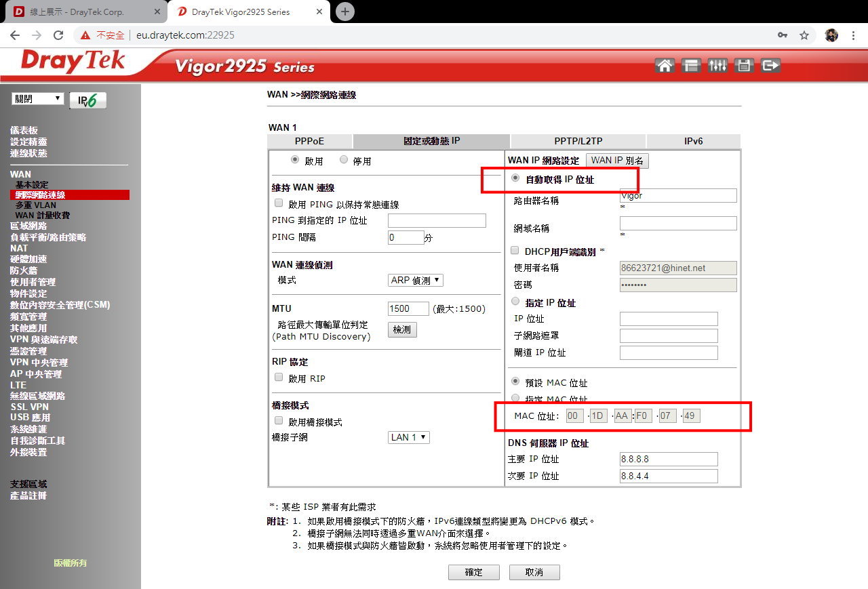
Task: Enable the 啟用 RIP checkbox
Action: 279,378
